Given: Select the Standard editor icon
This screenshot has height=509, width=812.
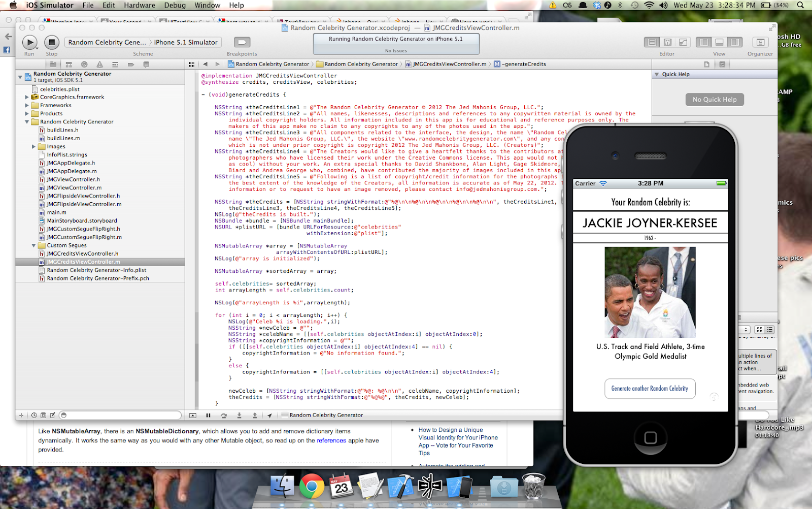Looking at the screenshot, I should click(652, 42).
